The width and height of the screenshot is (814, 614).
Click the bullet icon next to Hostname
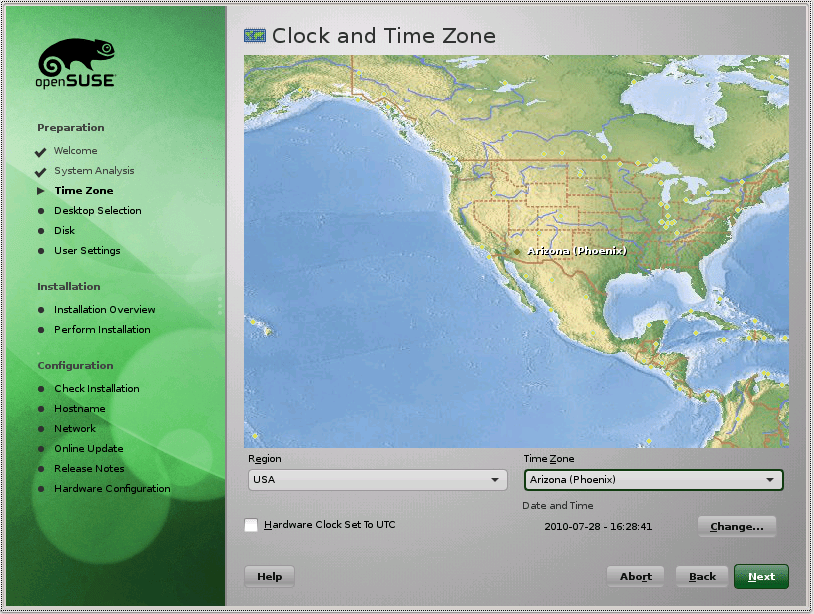(x=42, y=408)
